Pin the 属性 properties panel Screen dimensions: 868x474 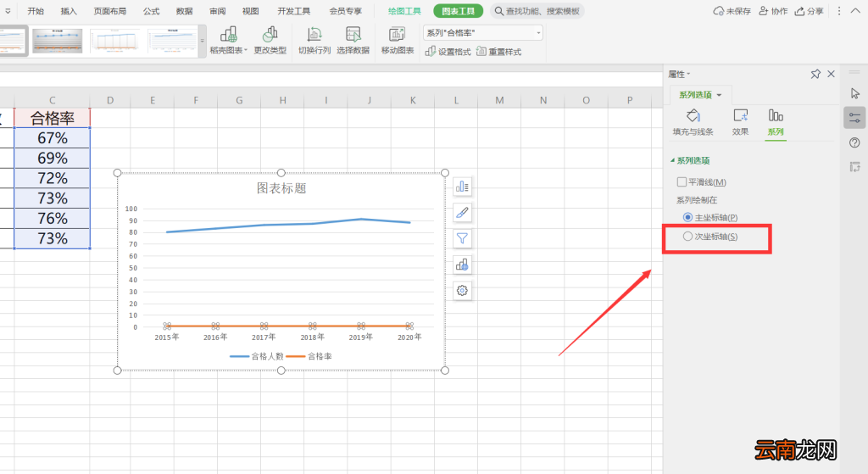pos(815,75)
